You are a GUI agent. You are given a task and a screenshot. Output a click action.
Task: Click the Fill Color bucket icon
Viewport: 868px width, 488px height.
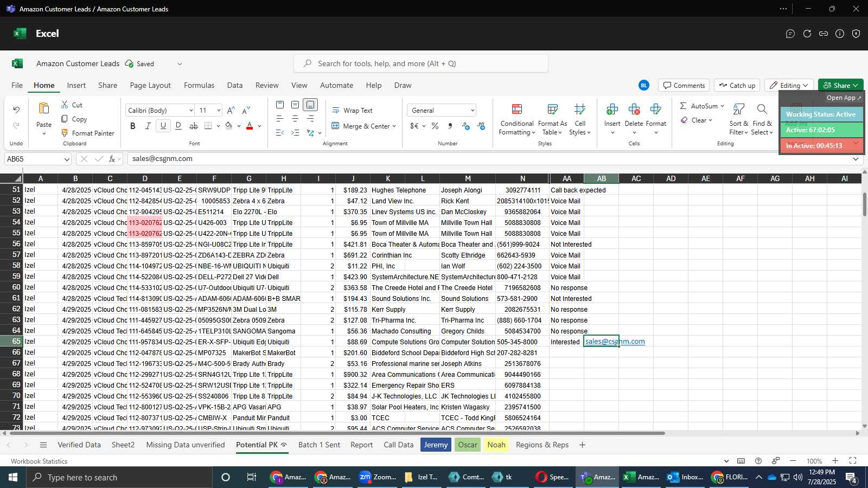(229, 126)
